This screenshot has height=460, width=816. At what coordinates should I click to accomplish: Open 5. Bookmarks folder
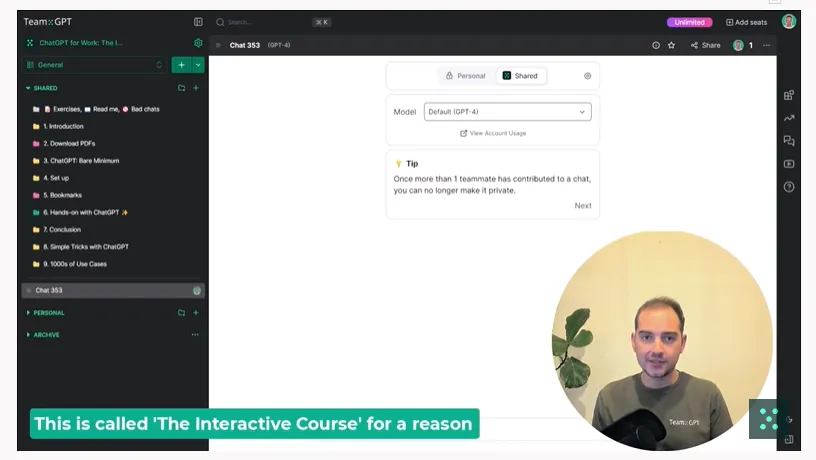[57, 195]
